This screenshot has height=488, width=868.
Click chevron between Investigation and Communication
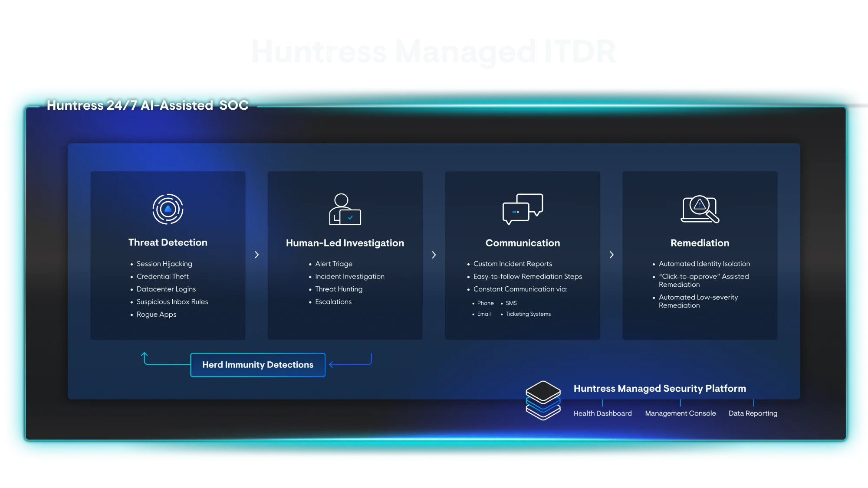click(x=434, y=255)
